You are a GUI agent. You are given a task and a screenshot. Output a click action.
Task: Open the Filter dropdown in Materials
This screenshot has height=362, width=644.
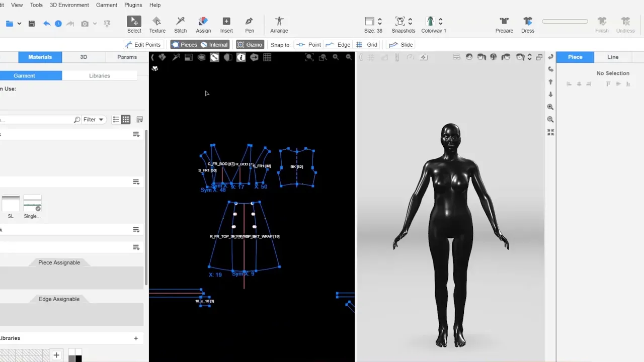point(93,120)
